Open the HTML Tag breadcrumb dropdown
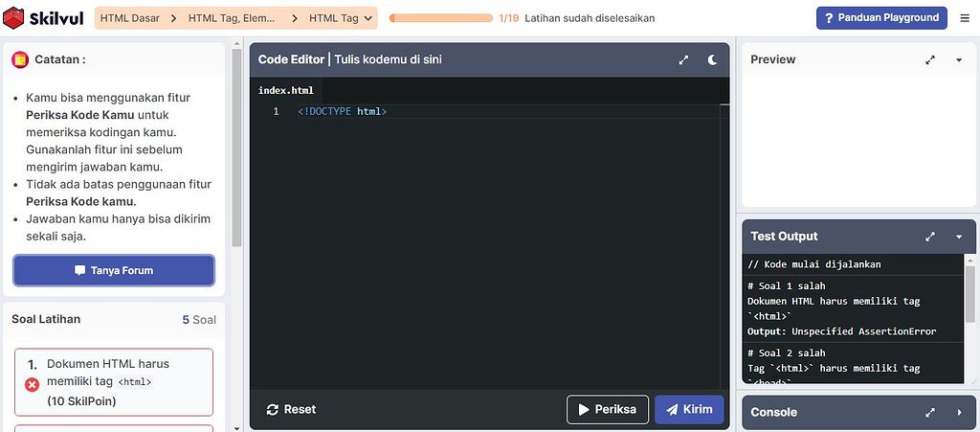 [340, 18]
